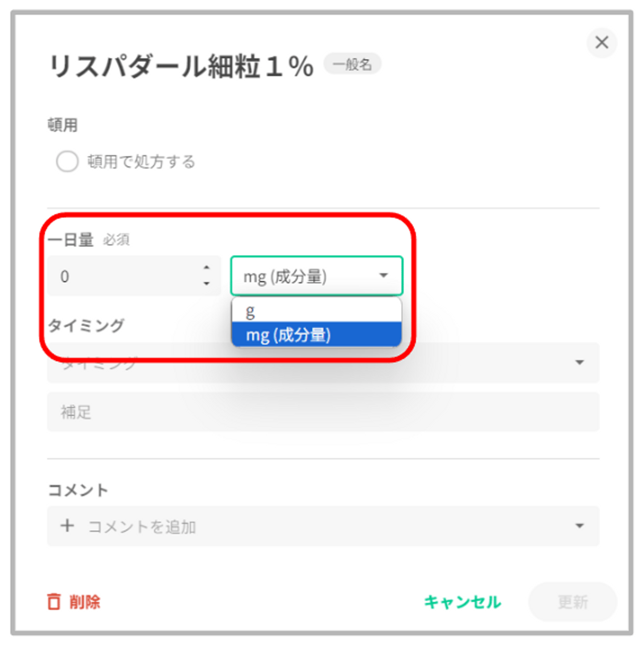Close the dialog with the X icon
This screenshot has width=644, height=645.
pyautogui.click(x=601, y=43)
